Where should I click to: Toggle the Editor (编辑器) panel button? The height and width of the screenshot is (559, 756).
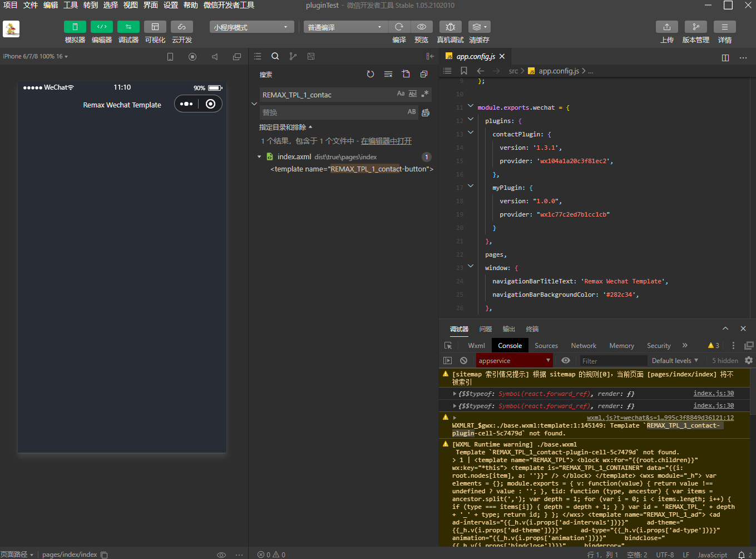point(102,27)
